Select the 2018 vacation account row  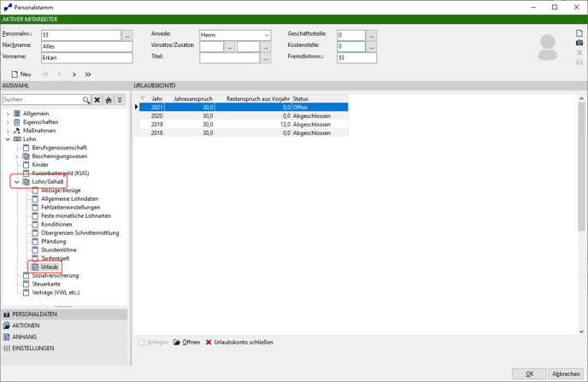point(244,133)
